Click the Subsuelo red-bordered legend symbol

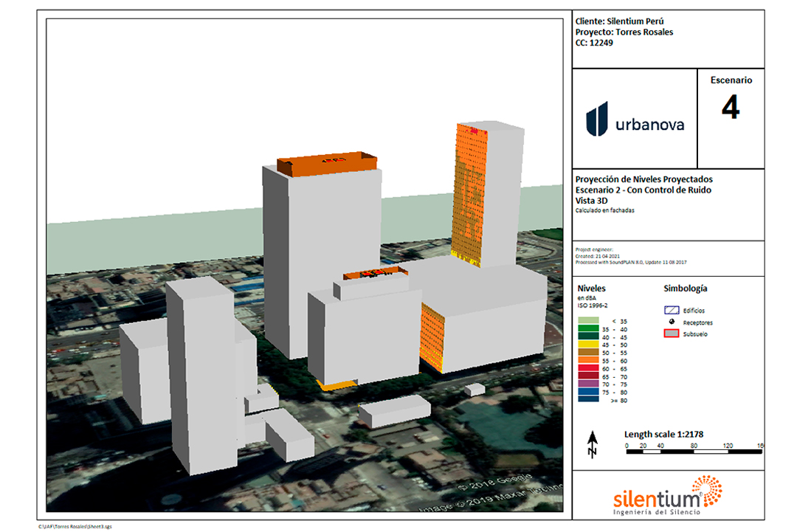pyautogui.click(x=671, y=334)
